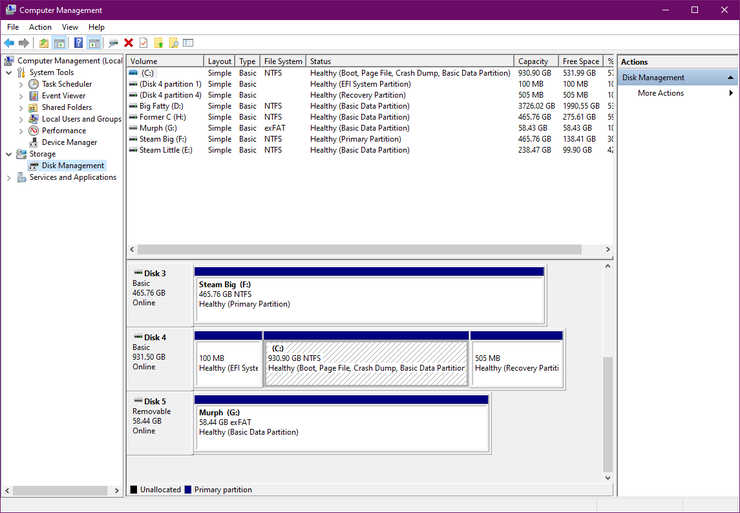Collapse the Disk Management actions section arrow
This screenshot has height=513, width=740.
pyautogui.click(x=731, y=77)
